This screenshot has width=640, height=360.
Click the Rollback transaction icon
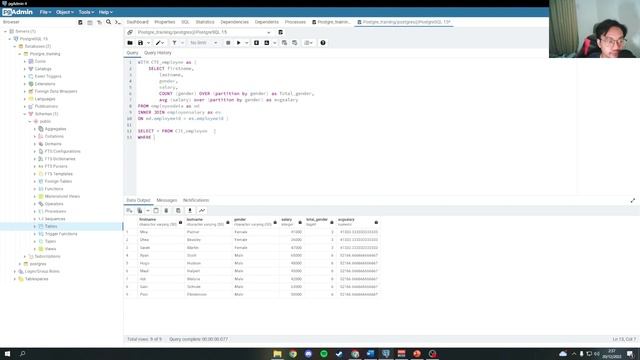295,43
